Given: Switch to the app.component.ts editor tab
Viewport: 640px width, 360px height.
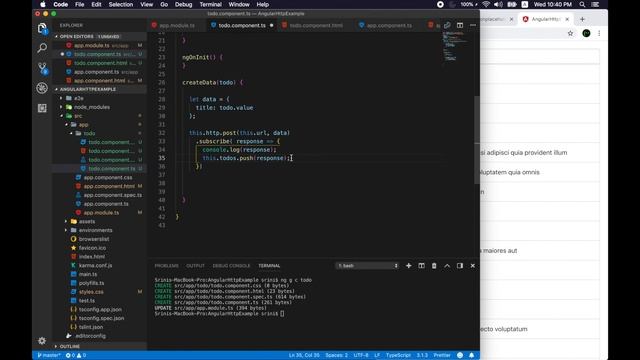Looking at the screenshot, I should 389,25.
